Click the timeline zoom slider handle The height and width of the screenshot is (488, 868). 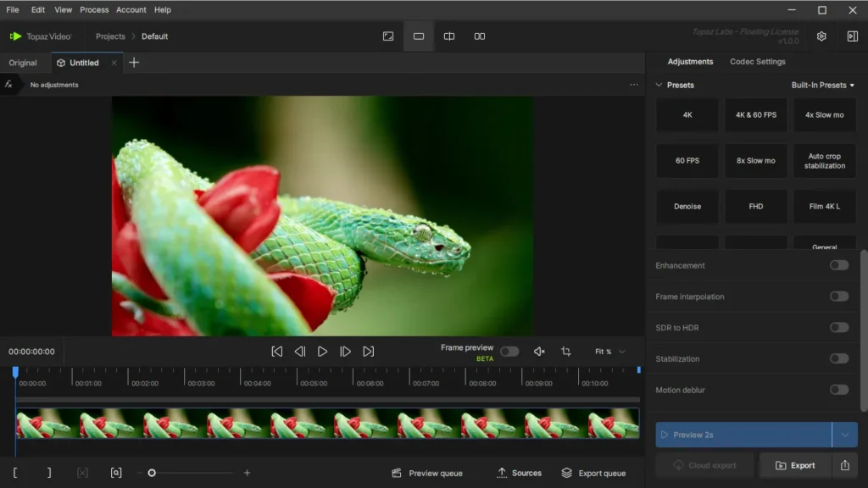coord(152,473)
